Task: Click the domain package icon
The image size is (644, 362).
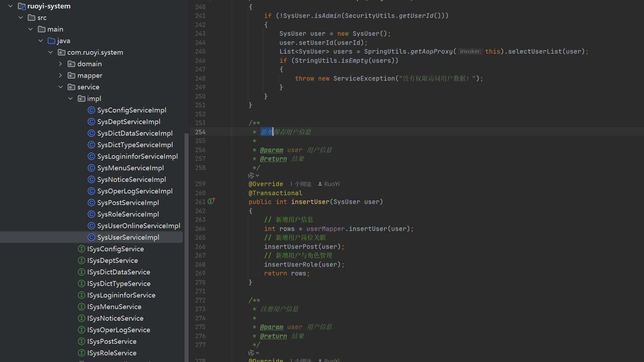Action: (x=71, y=64)
